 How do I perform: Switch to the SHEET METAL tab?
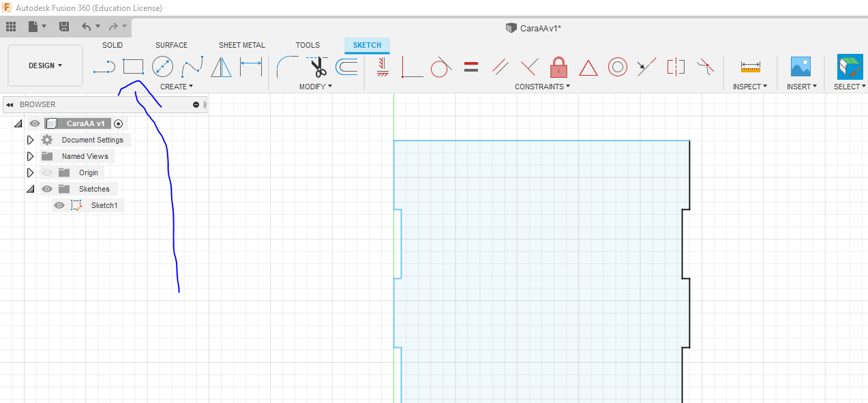(x=241, y=45)
